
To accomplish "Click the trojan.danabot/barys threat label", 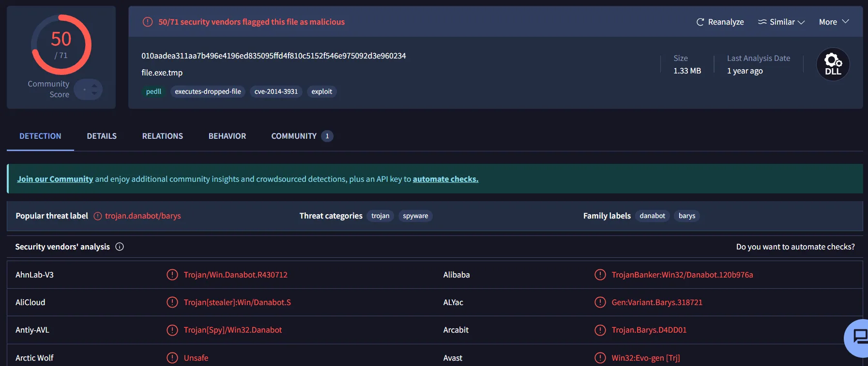I will click(x=143, y=216).
